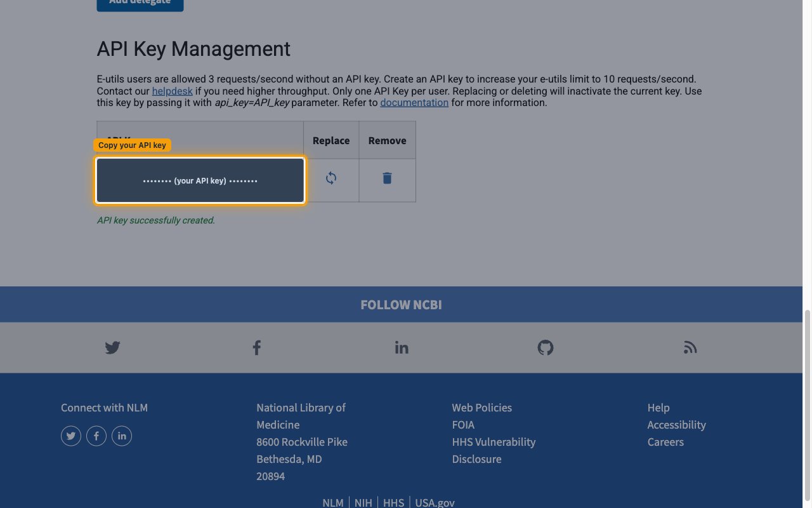Open NCBI RSS feed icon
This screenshot has width=812, height=508.
(690, 347)
